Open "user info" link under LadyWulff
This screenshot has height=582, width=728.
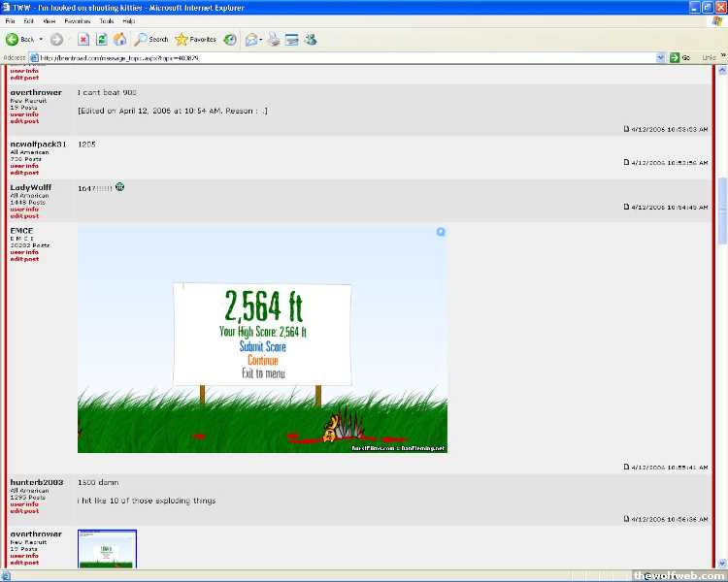pos(24,209)
